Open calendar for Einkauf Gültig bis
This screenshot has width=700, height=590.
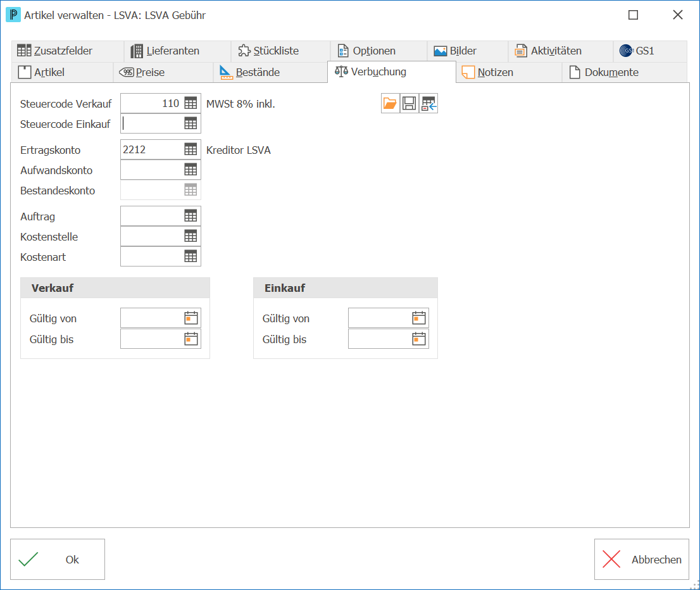(x=419, y=339)
